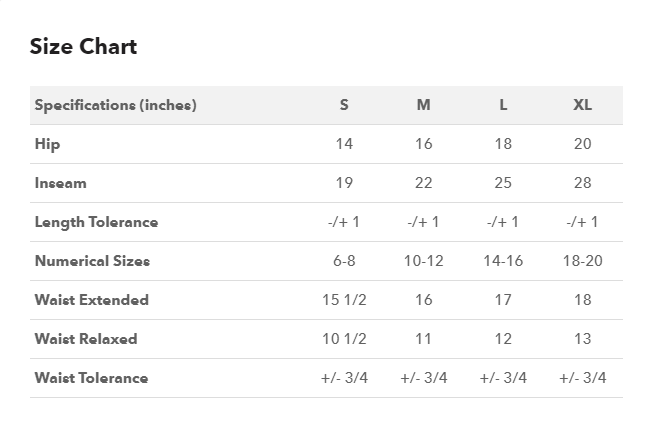Click the Inseam row label

(60, 183)
